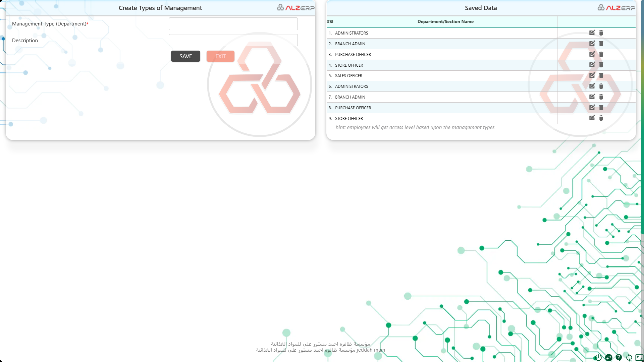Click the refresh sync icon at bottom

tap(629, 358)
